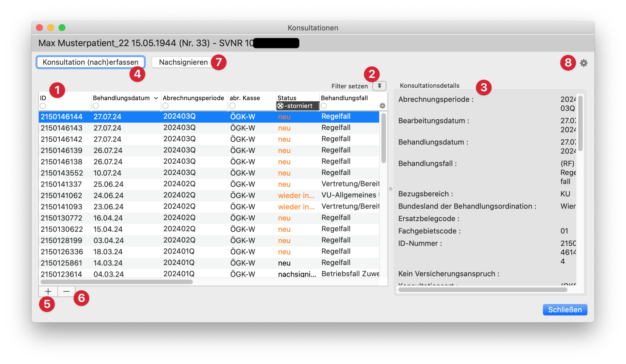Screen dimensions: 626x364
Task: Select consultation row 2150126336
Action: tap(209, 252)
